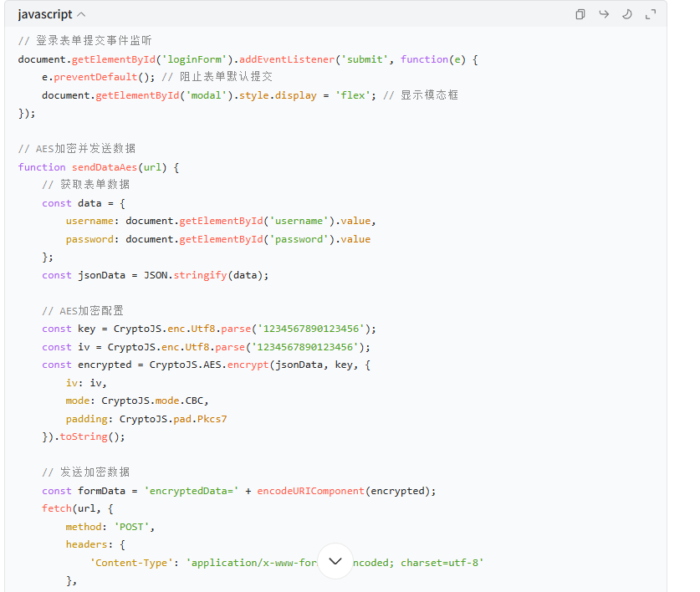Screen dimensions: 700x592
Task: Click the 'loginForm' string in the first line
Action: (197, 59)
